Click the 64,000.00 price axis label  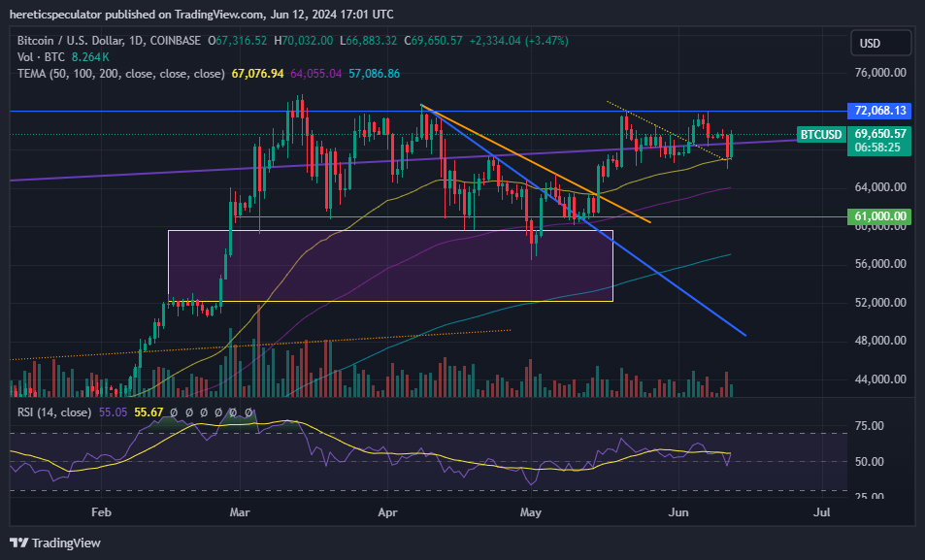tap(880, 187)
